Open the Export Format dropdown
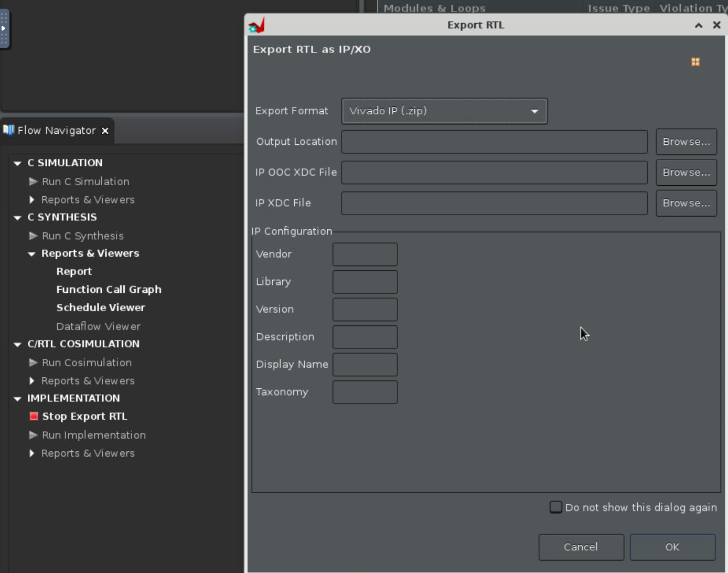728x573 pixels. pos(444,111)
